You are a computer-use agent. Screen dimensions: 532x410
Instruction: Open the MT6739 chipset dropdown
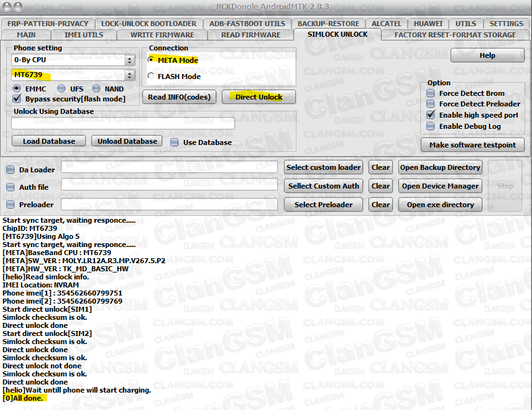[x=73, y=75]
